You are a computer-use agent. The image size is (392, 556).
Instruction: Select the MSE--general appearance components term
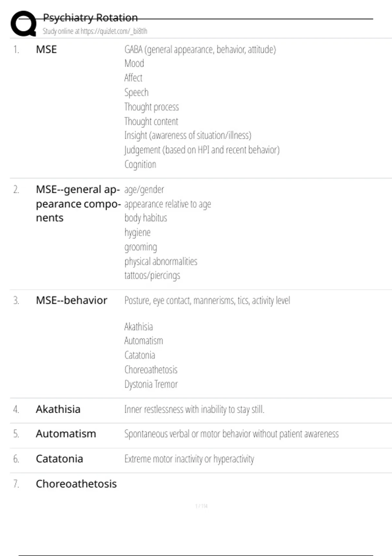coord(78,203)
